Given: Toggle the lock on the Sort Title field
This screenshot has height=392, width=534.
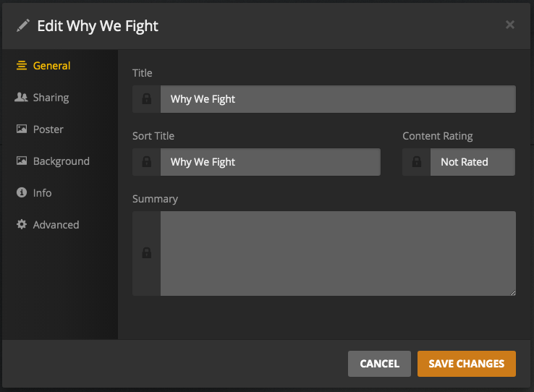Looking at the screenshot, I should 147,162.
